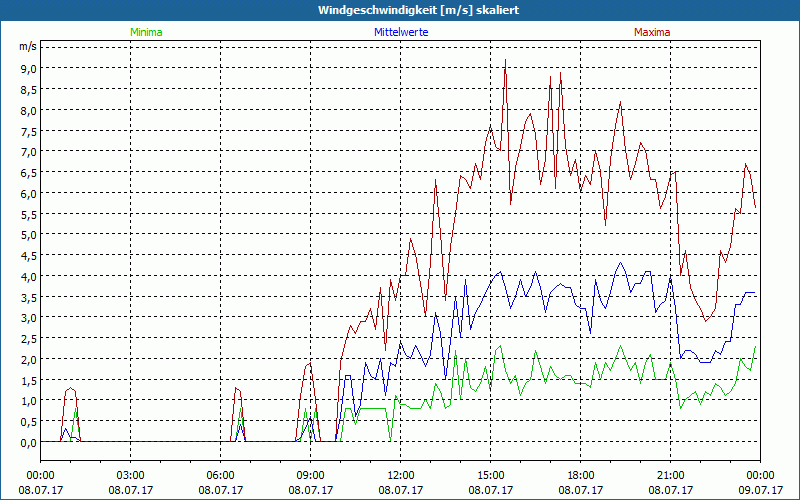Click the 03:00 time axis label
Image resolution: width=800 pixels, height=500 pixels.
131,476
